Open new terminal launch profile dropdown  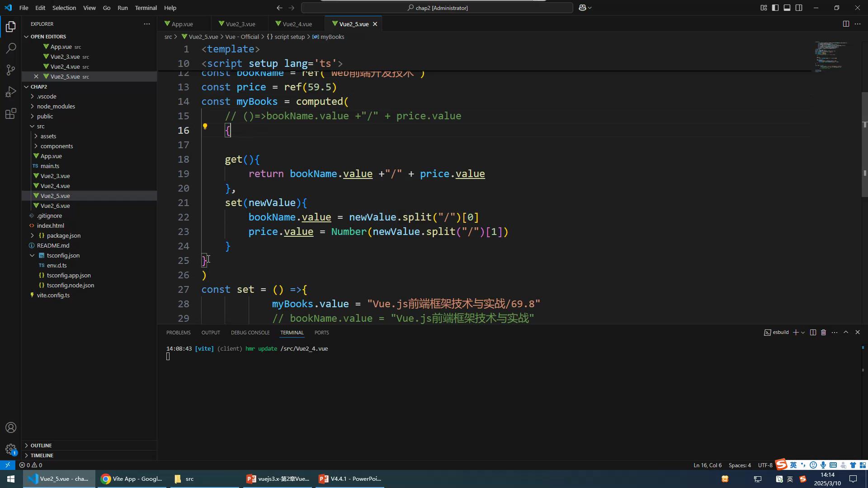[803, 332]
